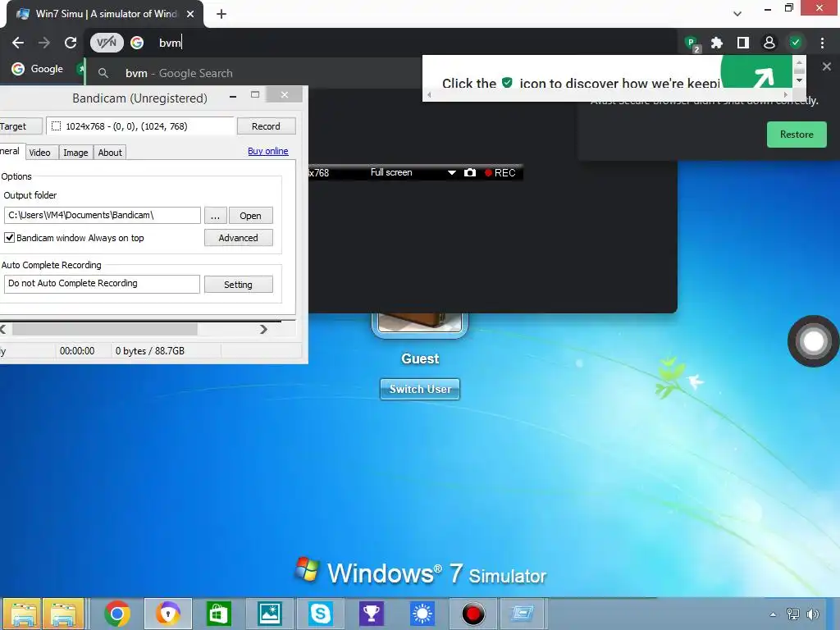840x630 pixels.
Task: Go back with the browser back arrow
Action: click(18, 43)
